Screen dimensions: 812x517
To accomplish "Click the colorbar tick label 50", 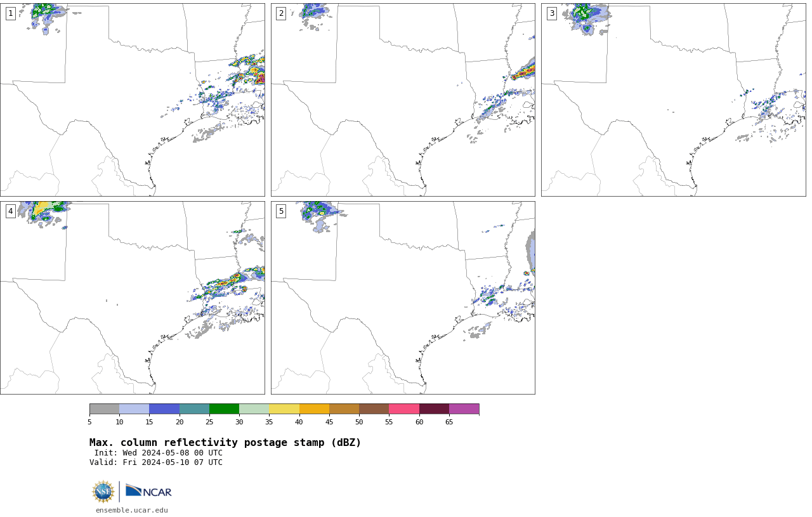I will (359, 422).
